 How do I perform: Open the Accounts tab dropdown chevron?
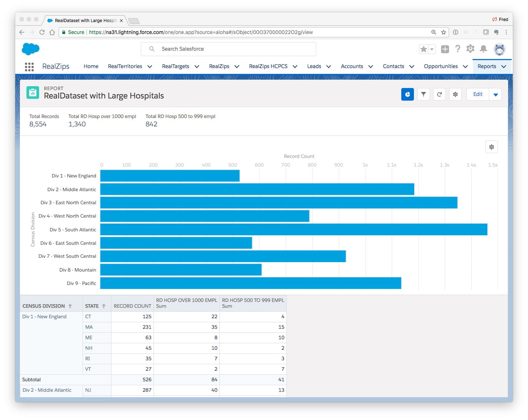tap(370, 67)
